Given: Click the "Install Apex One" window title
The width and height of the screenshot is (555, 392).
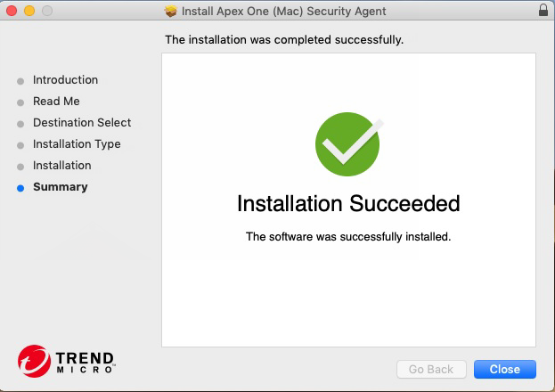Looking at the screenshot, I should (284, 12).
